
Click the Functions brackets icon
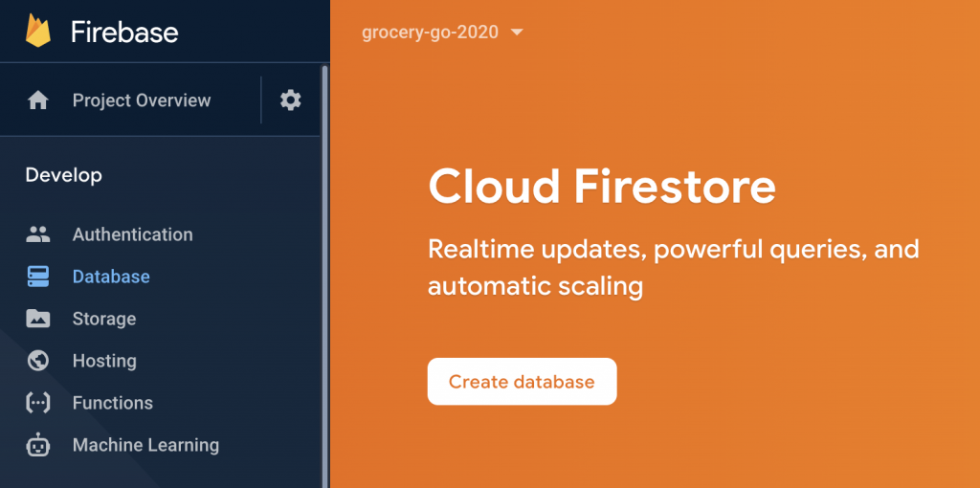tap(38, 403)
